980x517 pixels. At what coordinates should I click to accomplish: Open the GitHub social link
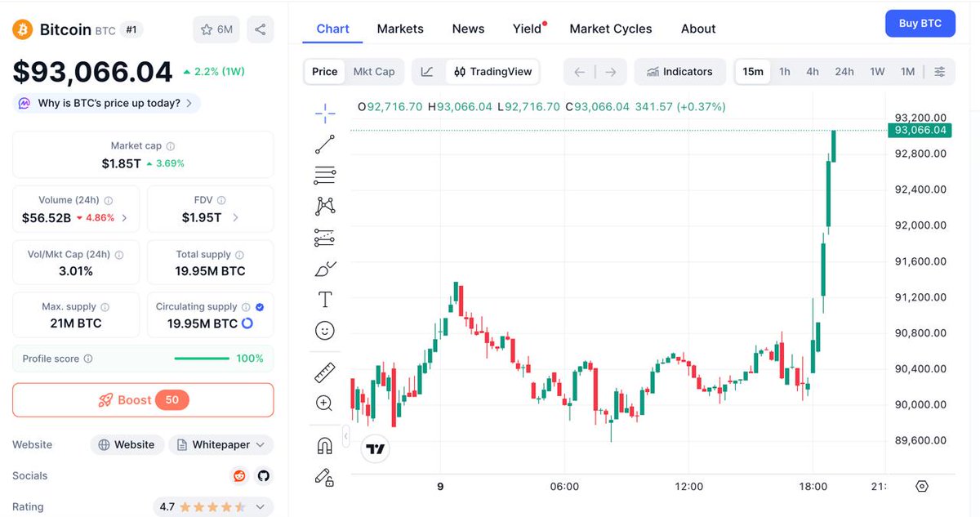point(263,475)
